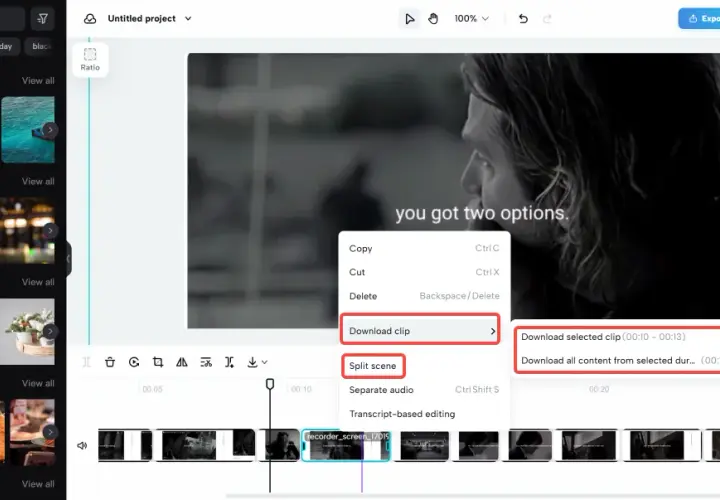The width and height of the screenshot is (720, 500).
Task: Click the 'blac' tag chip
Action: click(x=41, y=46)
